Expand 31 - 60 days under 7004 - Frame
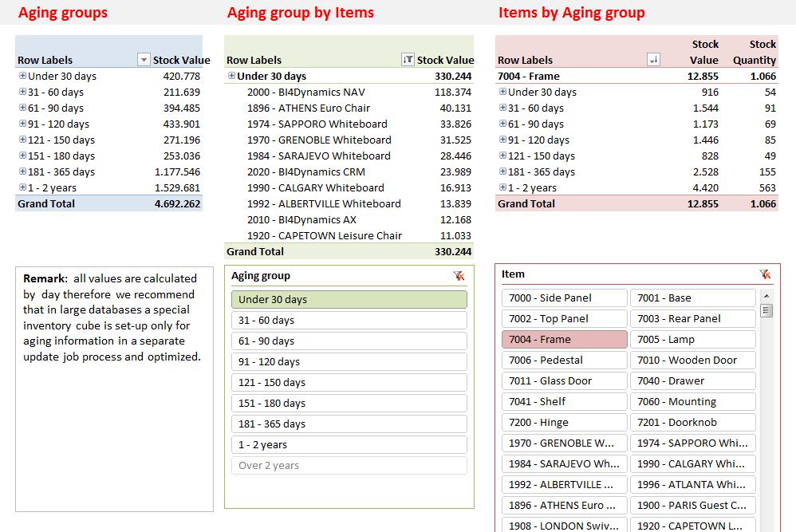 502,108
